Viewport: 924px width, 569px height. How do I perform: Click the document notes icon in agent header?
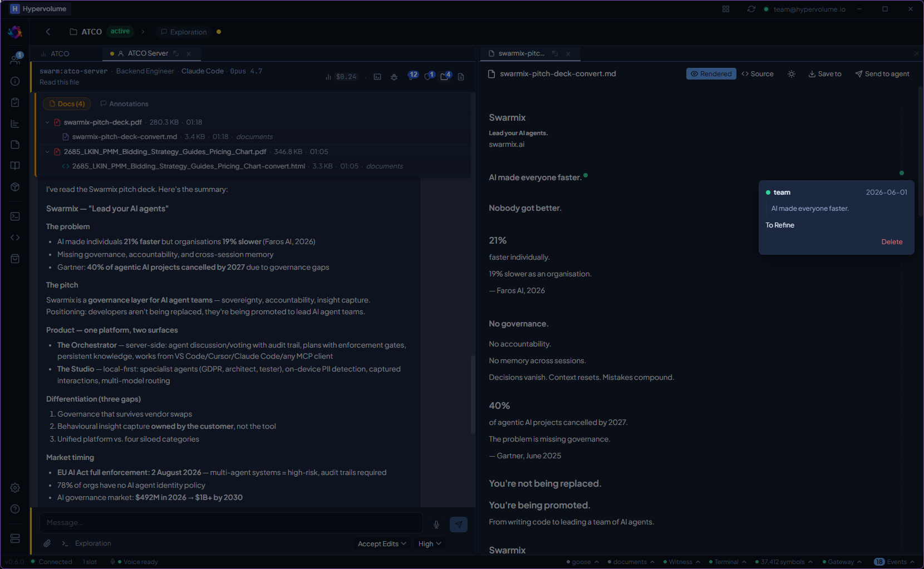click(x=461, y=77)
